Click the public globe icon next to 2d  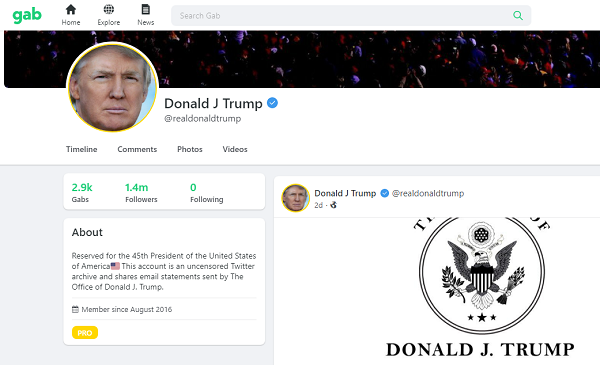point(334,205)
